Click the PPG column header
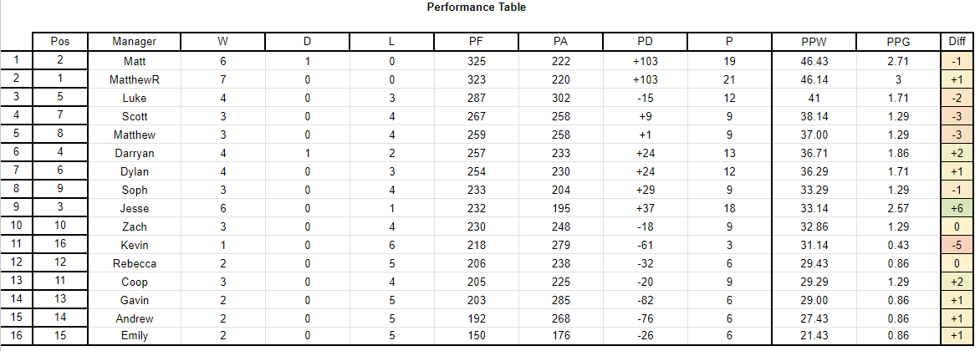980x351 pixels. point(898,42)
